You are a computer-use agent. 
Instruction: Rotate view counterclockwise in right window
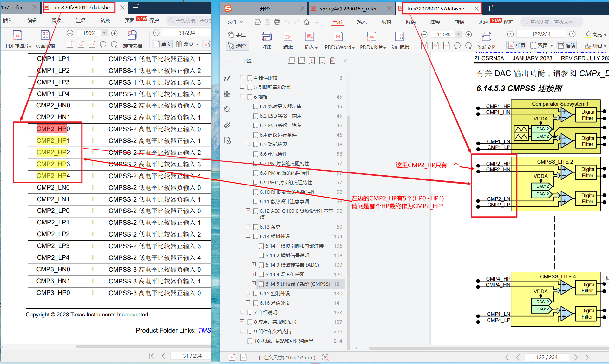[x=457, y=46]
